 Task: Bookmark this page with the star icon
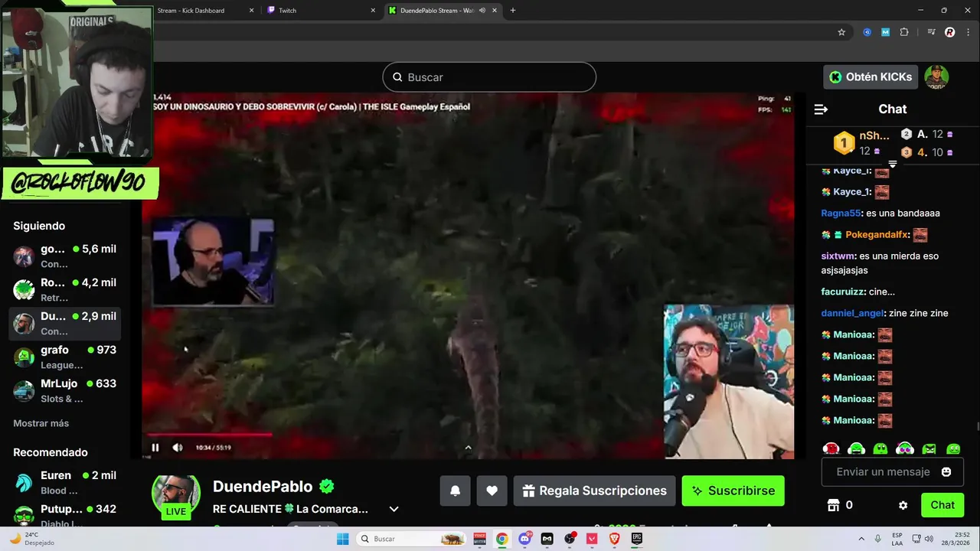pos(841,32)
